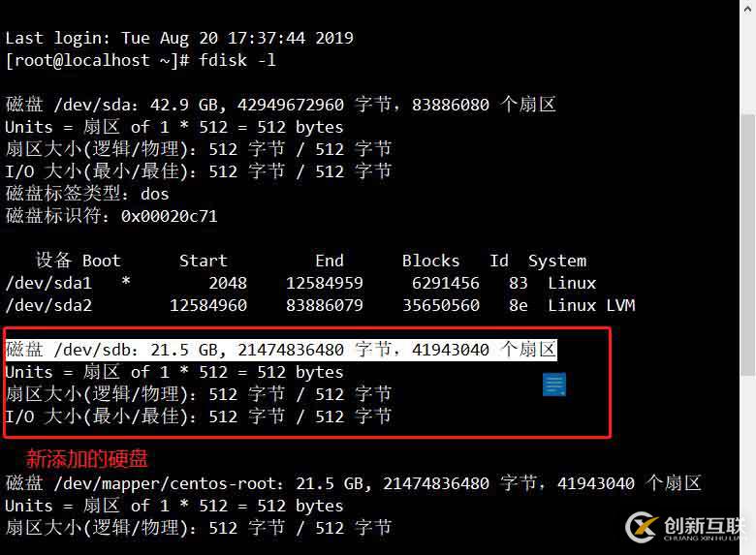Click the /dev/sda2 Linux LVM row
The height and width of the screenshot is (555, 756).
point(320,305)
